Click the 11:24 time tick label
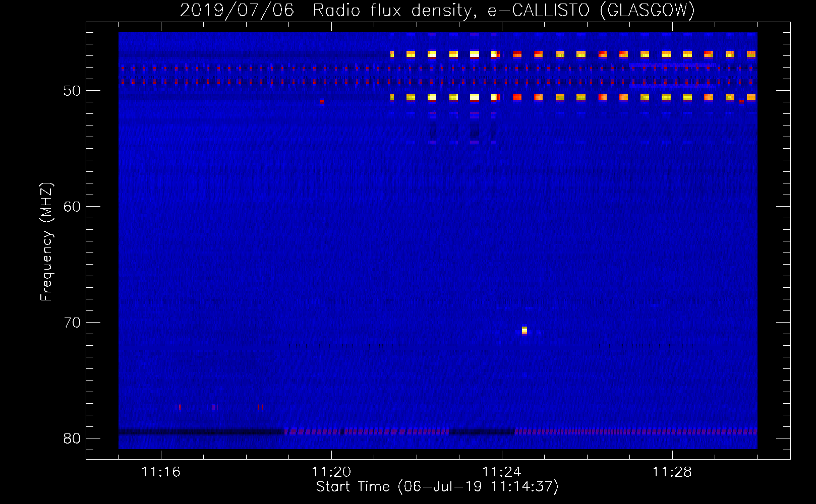816x504 pixels. tap(502, 472)
